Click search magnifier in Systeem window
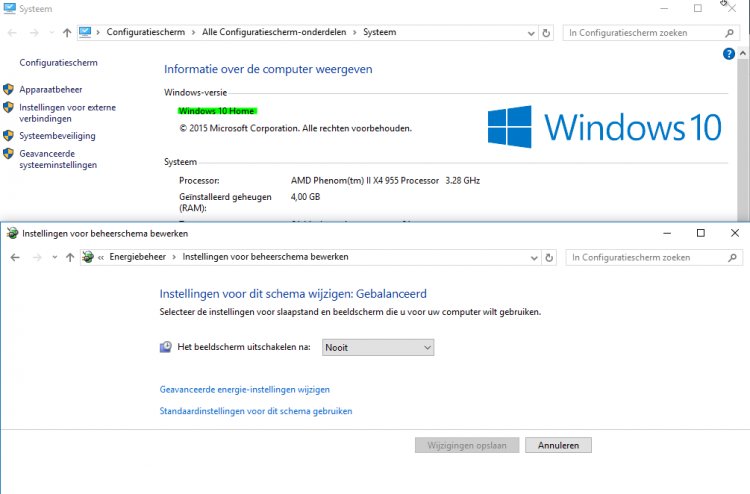Viewport: 750px width, 494px height. [729, 33]
